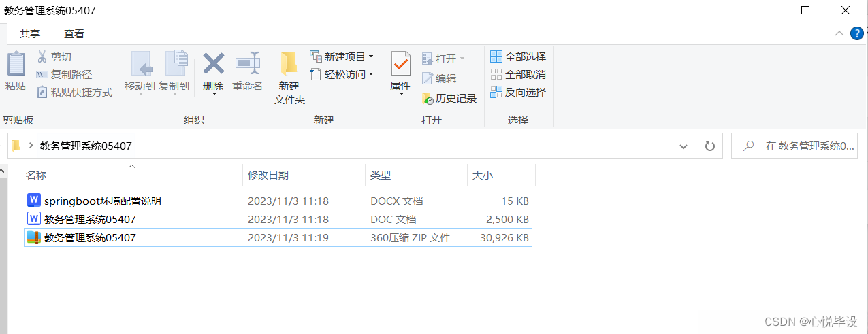Viewport: 868px width, 334px height.
Task: Click the search box for 教务管理系统
Action: (x=794, y=146)
